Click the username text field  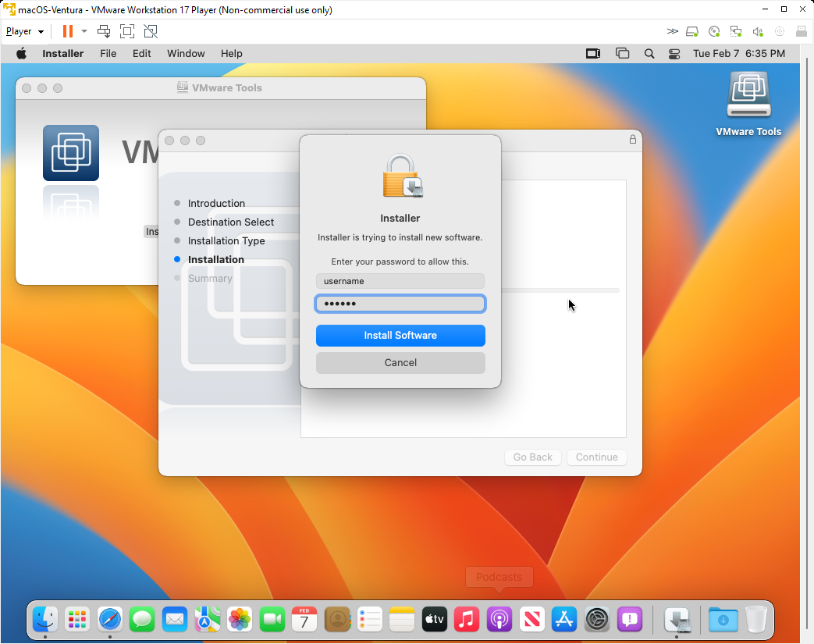[400, 281]
